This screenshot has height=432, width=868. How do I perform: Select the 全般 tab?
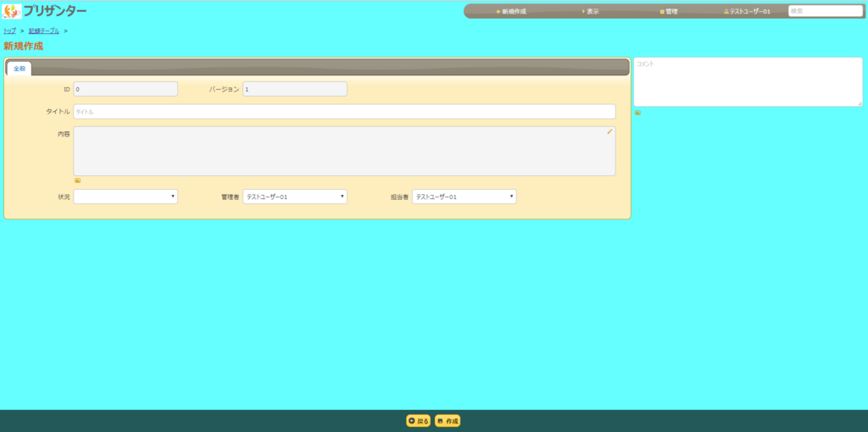coord(19,69)
